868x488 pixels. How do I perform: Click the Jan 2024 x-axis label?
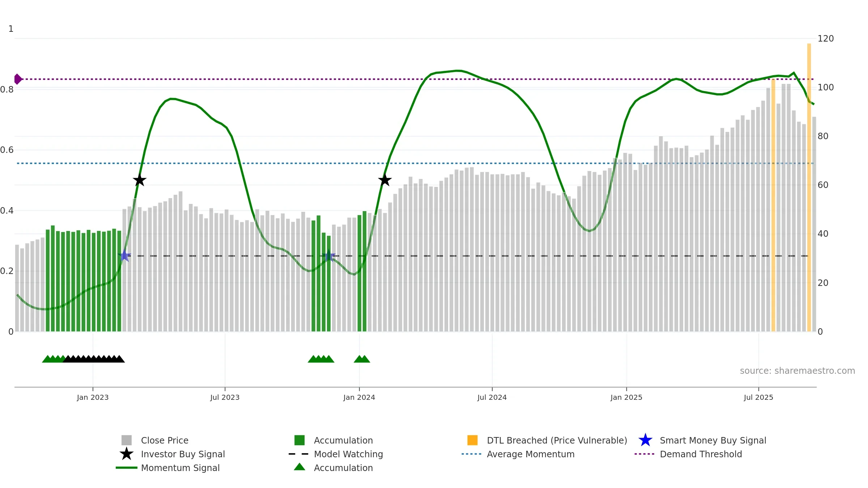pos(359,398)
